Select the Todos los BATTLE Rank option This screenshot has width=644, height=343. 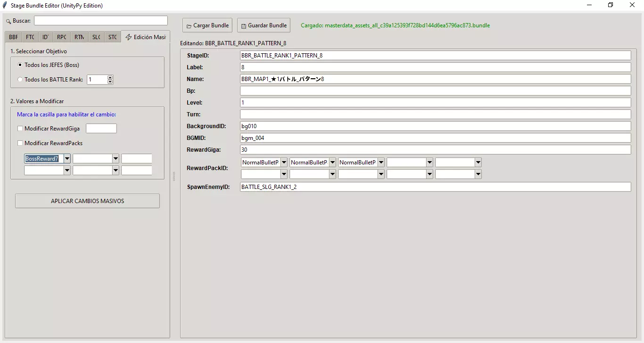(x=20, y=80)
